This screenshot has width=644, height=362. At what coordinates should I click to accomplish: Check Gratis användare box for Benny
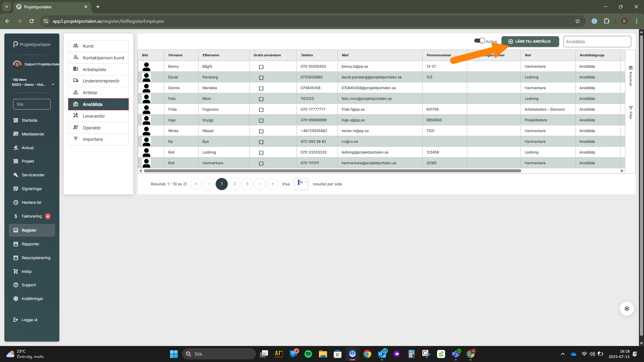(261, 67)
